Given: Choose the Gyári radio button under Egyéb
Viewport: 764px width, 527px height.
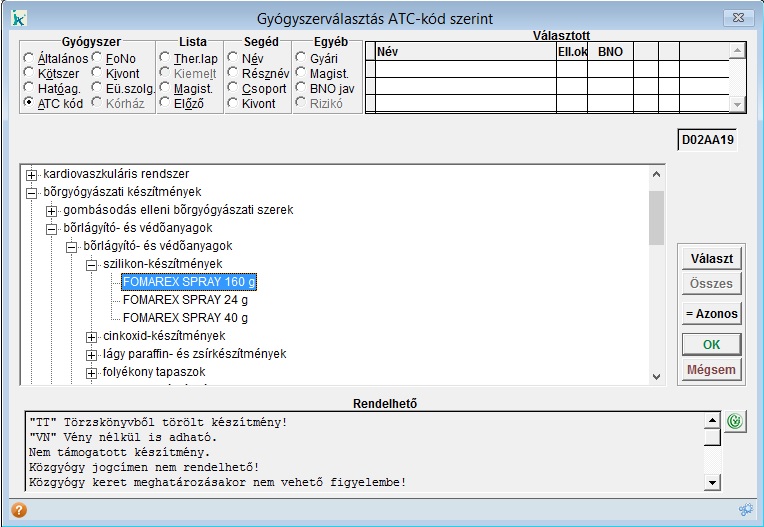Looking at the screenshot, I should point(301,59).
